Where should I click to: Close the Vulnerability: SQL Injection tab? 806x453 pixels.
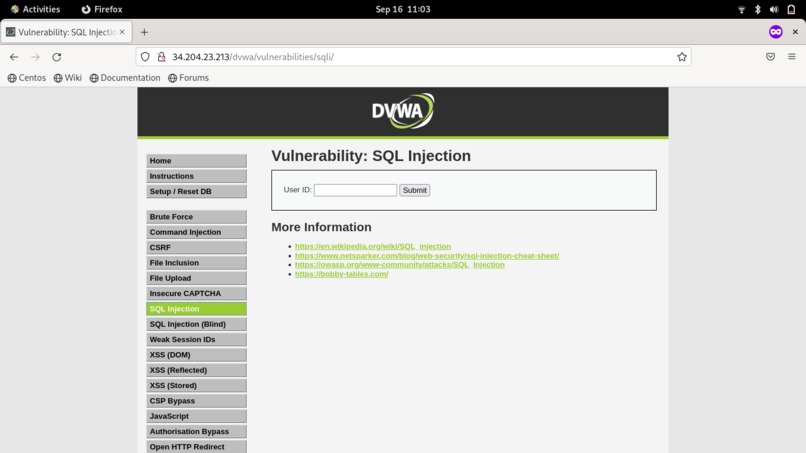click(122, 32)
